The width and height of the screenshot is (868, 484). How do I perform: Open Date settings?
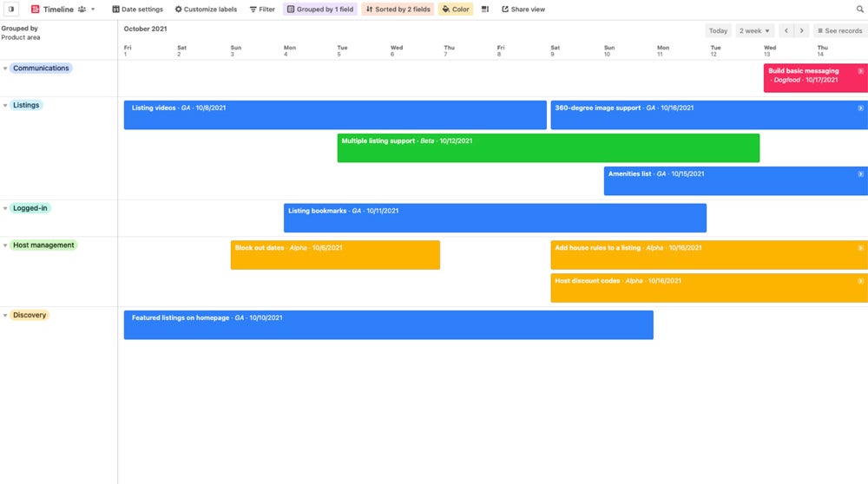pos(137,10)
